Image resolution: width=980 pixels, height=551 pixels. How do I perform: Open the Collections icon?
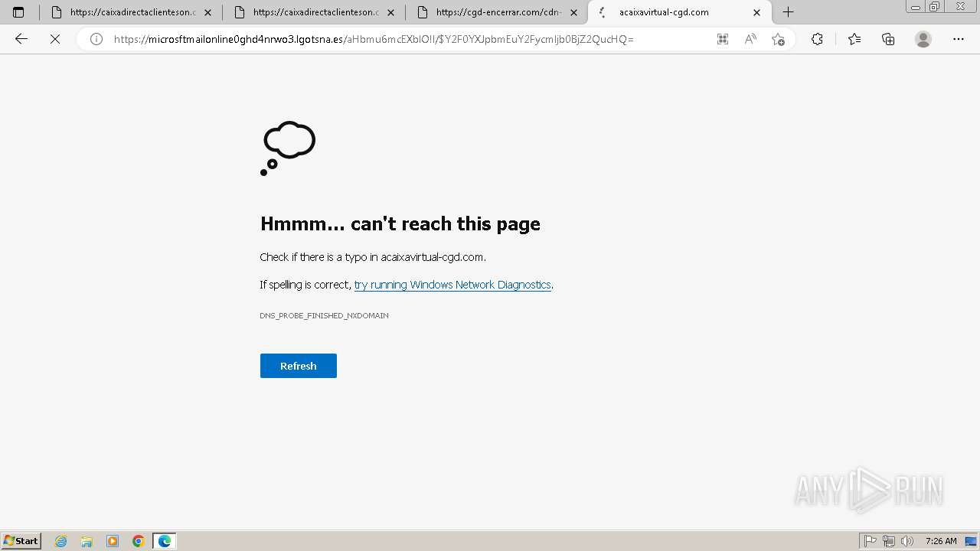click(x=888, y=39)
